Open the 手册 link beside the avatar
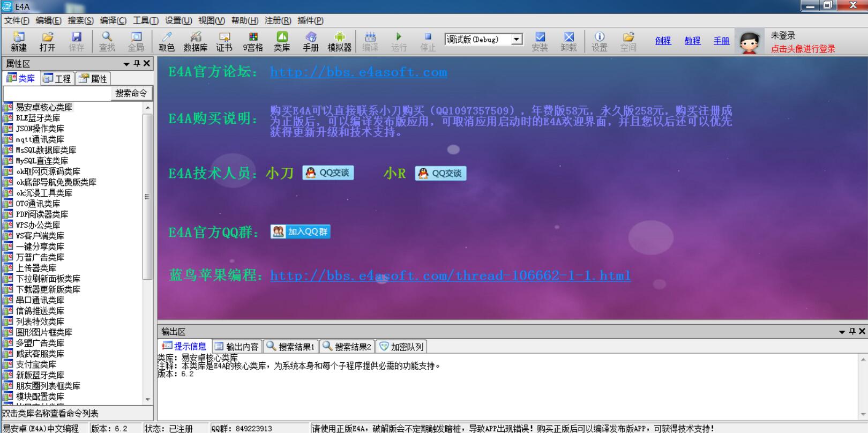This screenshot has height=433, width=868. [x=721, y=41]
